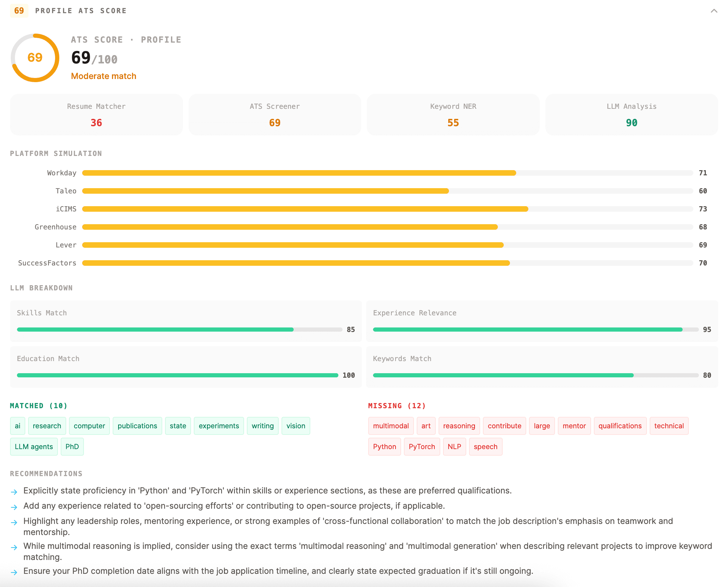Open the Resume Matcher score card

tap(96, 115)
